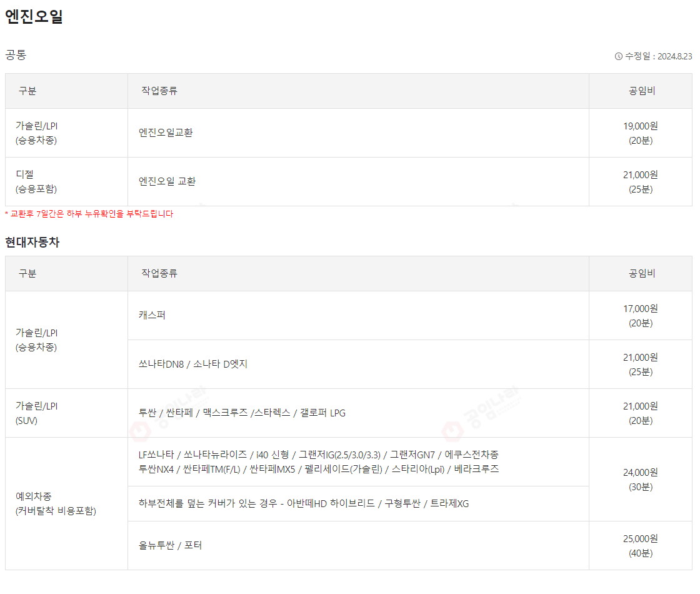The height and width of the screenshot is (594, 700).
Task: Click the 현대자동차 section heading
Action: tap(32, 242)
